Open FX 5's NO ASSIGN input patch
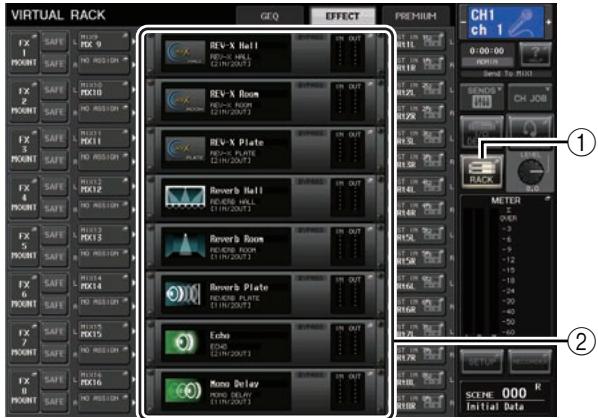 tap(104, 257)
